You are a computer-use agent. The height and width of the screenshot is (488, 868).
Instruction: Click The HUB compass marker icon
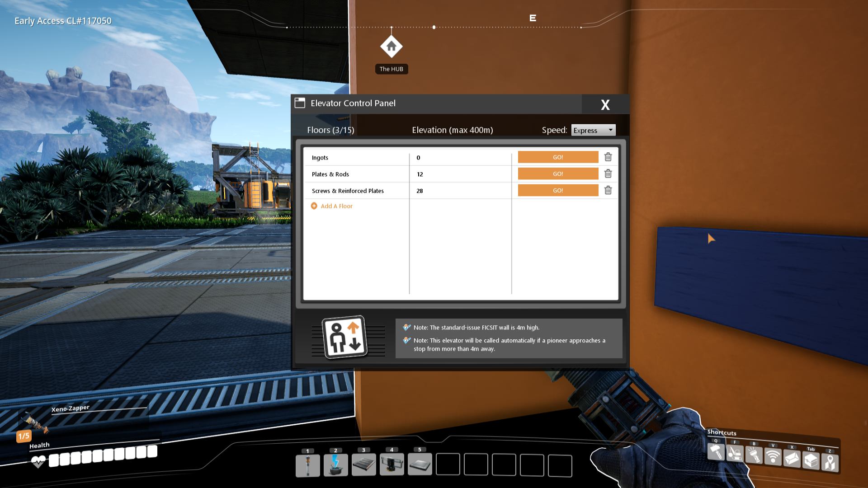tap(392, 47)
